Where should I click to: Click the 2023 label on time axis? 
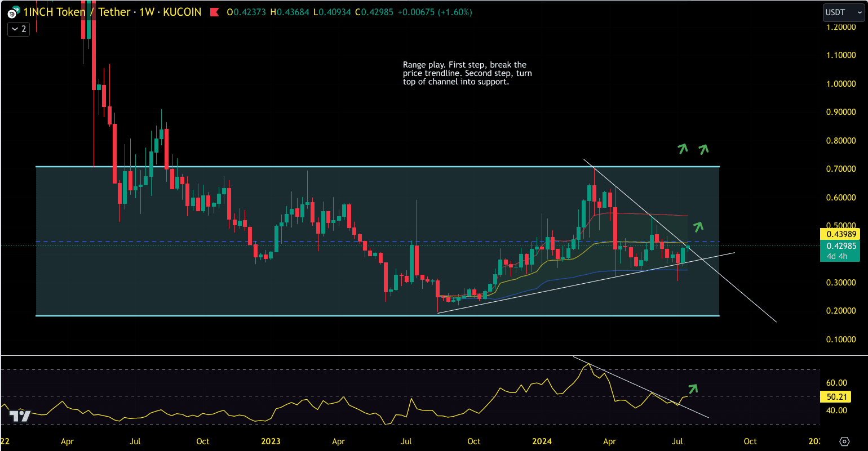point(271,441)
